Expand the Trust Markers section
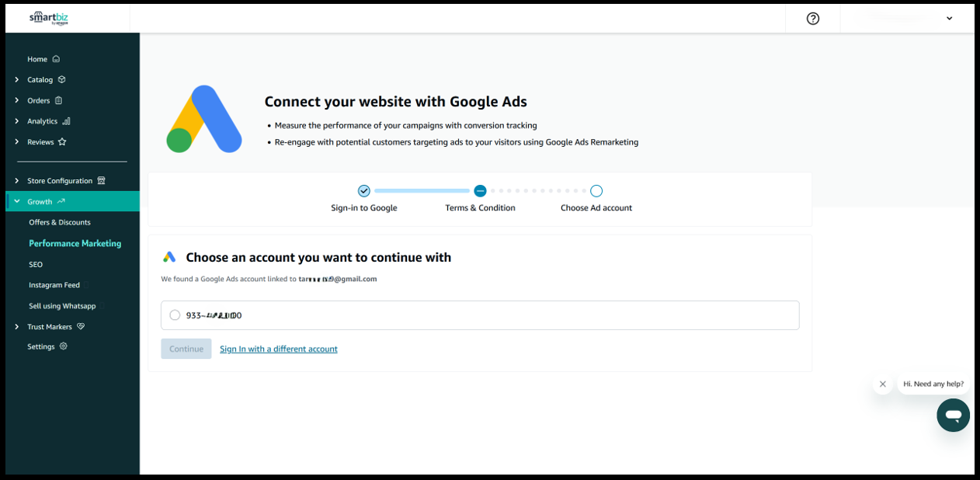This screenshot has width=980, height=480. pos(17,327)
